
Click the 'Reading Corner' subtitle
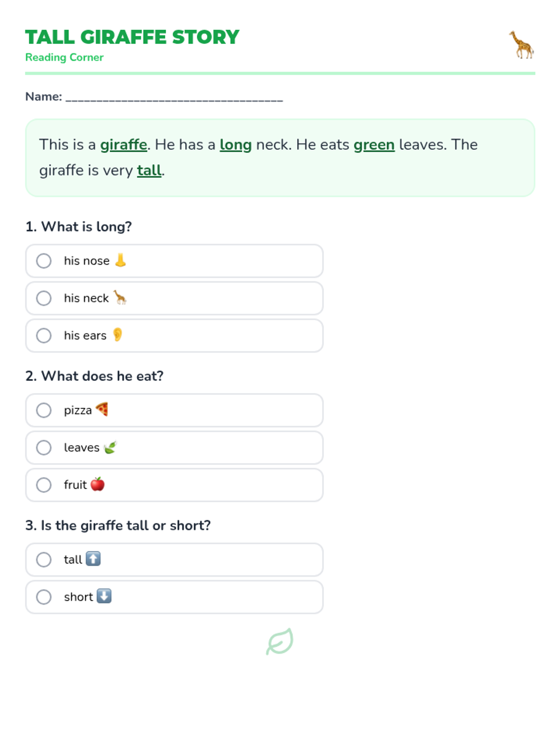tap(64, 57)
